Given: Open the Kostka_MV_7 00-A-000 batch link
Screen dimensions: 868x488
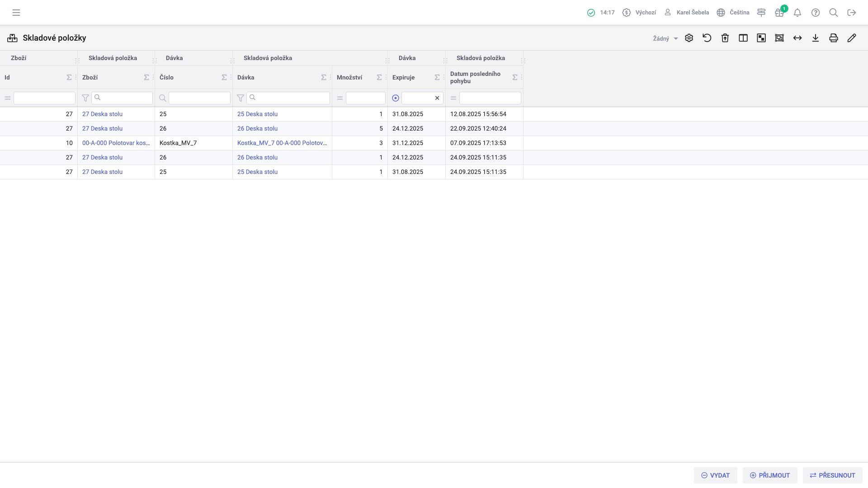Looking at the screenshot, I should pyautogui.click(x=282, y=143).
